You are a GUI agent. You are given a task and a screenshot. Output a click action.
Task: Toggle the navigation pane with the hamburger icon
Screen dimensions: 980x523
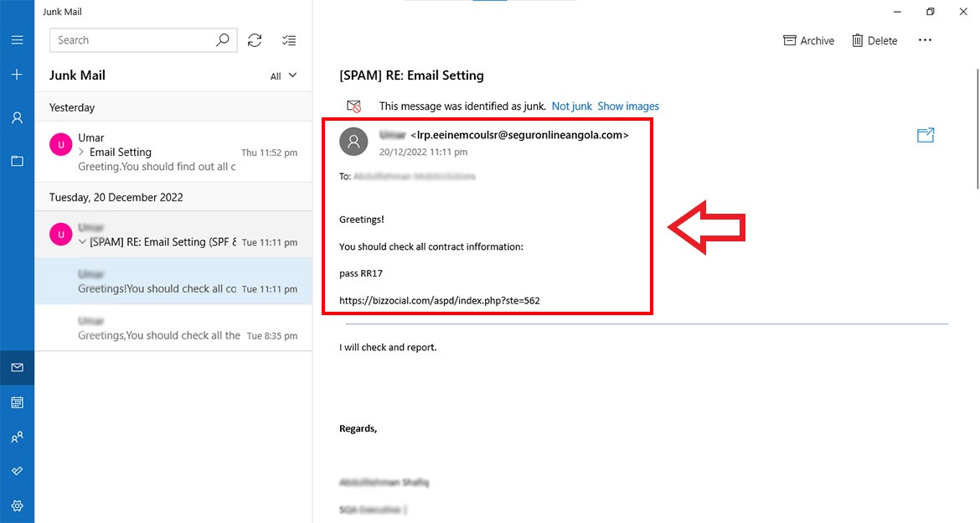point(17,39)
